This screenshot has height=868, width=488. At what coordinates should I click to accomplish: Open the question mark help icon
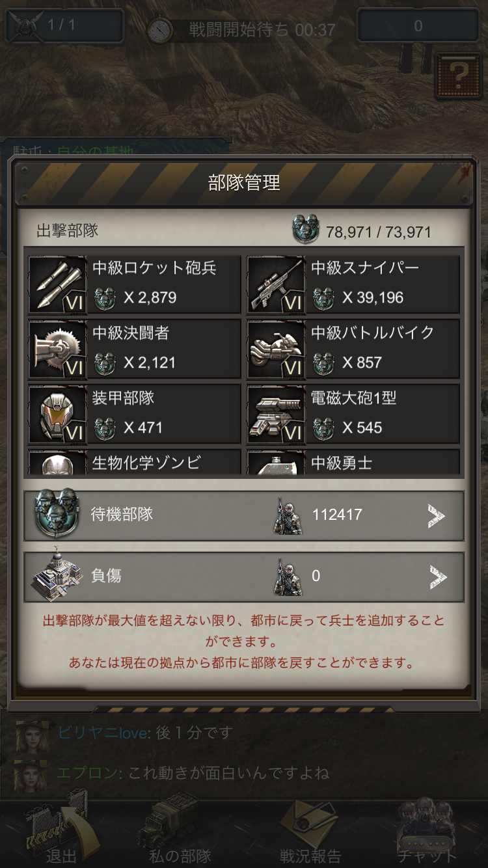(x=459, y=75)
